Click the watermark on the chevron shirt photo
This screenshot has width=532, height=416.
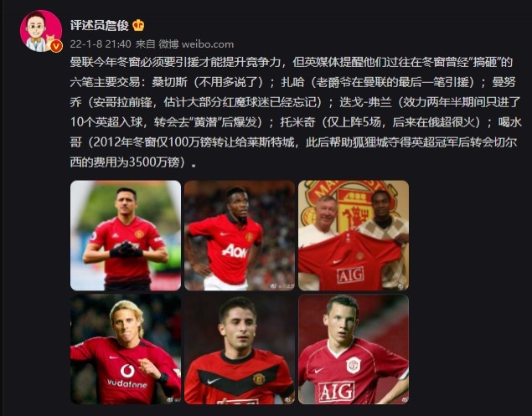pos(288,400)
